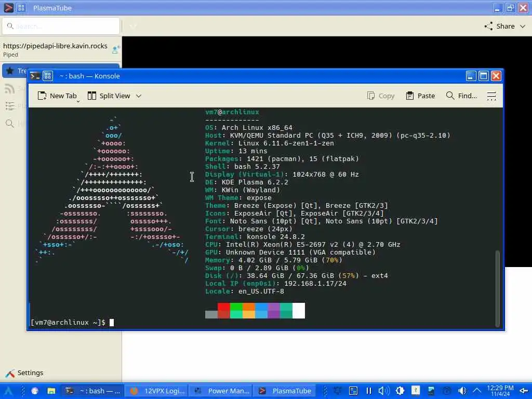Click the display configuration tray icon
Screen dimensions: 532x399
point(431,391)
